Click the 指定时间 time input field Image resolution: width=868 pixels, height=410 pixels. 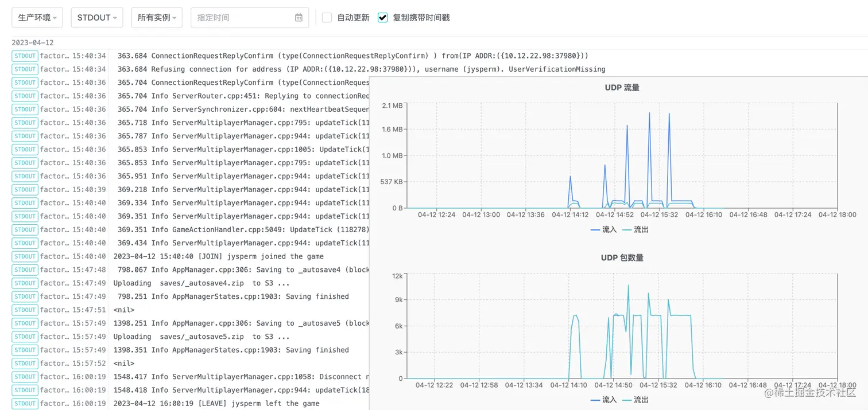click(250, 18)
